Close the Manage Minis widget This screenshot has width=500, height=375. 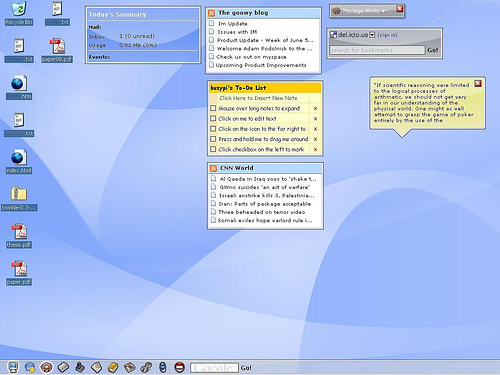(399, 9)
